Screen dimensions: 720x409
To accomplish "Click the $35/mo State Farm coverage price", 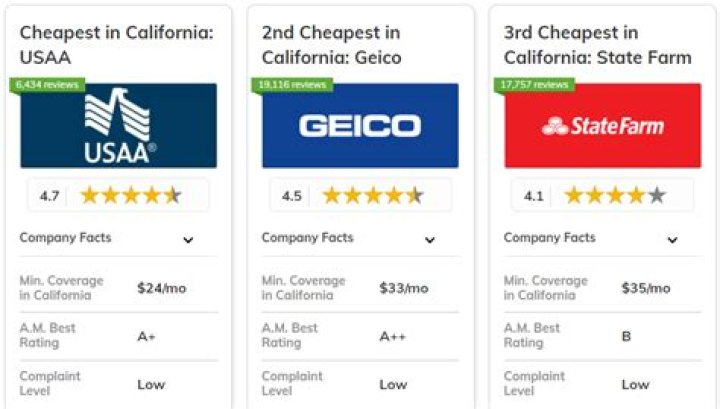I will 646,288.
